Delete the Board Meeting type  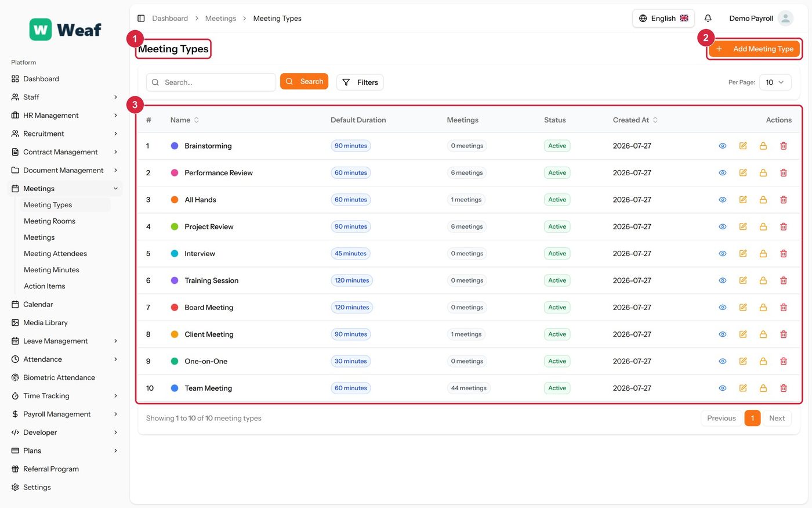[x=784, y=308]
